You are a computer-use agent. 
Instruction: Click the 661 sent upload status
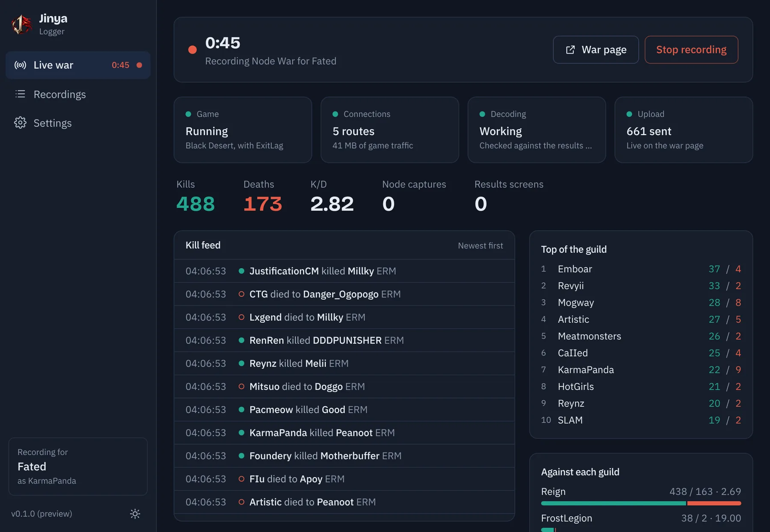pos(649,131)
